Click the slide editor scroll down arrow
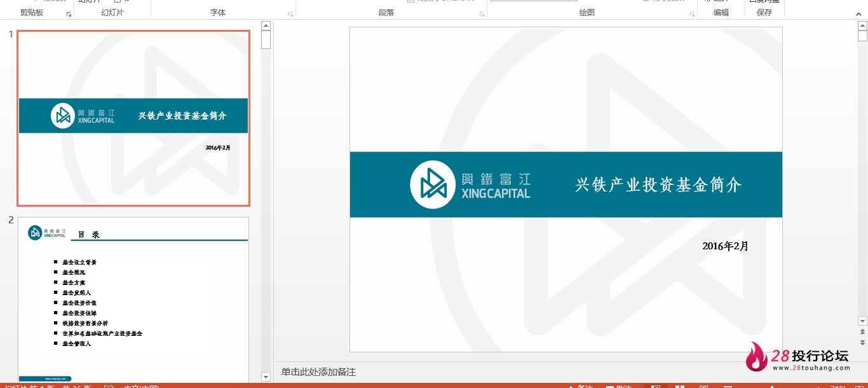This screenshot has height=388, width=868. pos(862,321)
